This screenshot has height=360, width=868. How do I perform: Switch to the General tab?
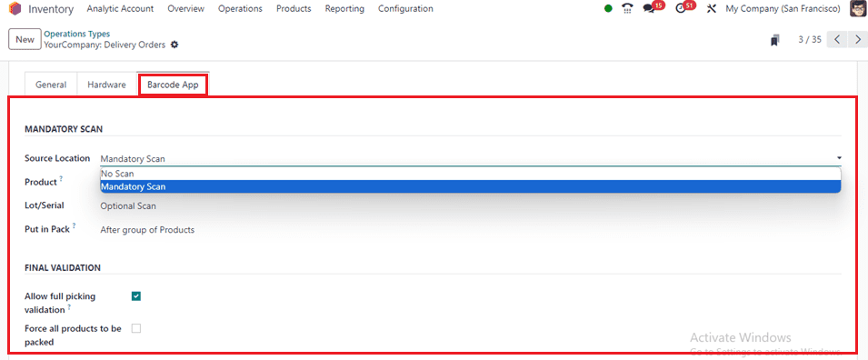point(51,85)
